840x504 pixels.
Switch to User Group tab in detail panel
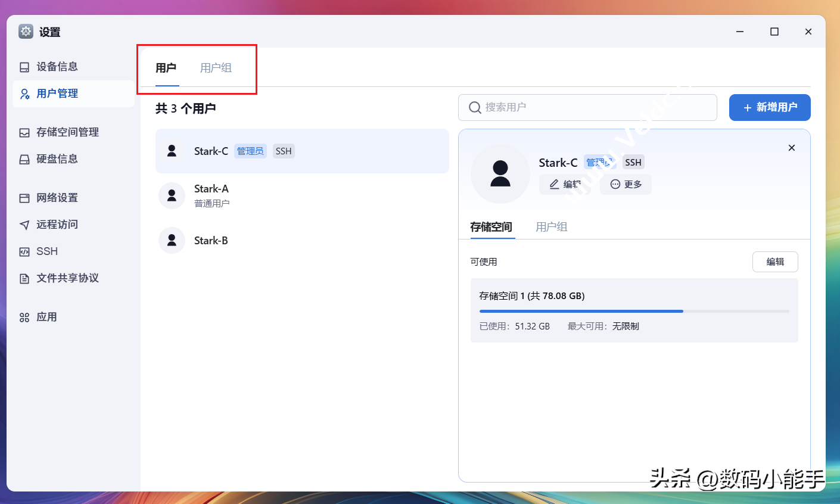point(551,227)
